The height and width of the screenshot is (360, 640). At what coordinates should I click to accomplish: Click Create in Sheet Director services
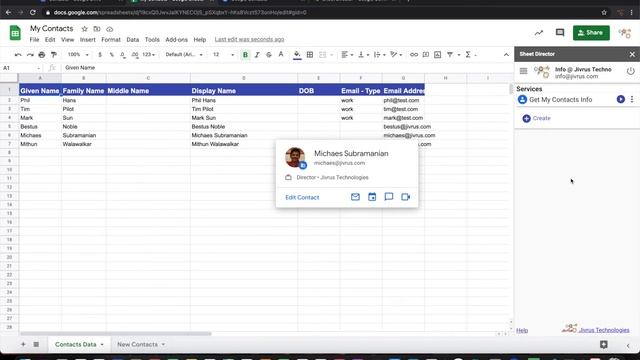tap(536, 118)
